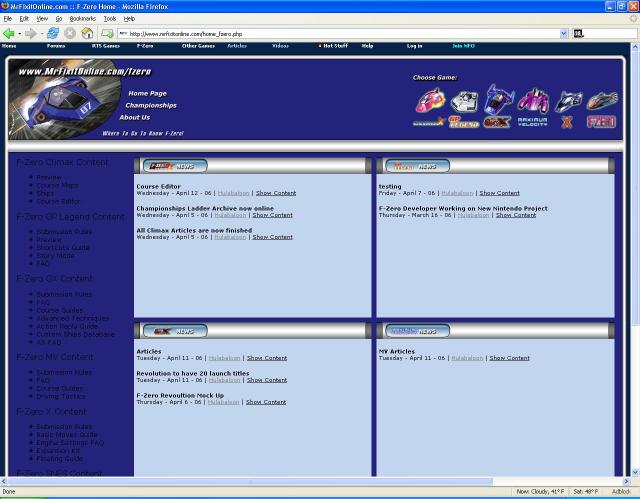The image size is (640, 499).
Task: Click Join MFO in the site navigation
Action: (x=463, y=46)
